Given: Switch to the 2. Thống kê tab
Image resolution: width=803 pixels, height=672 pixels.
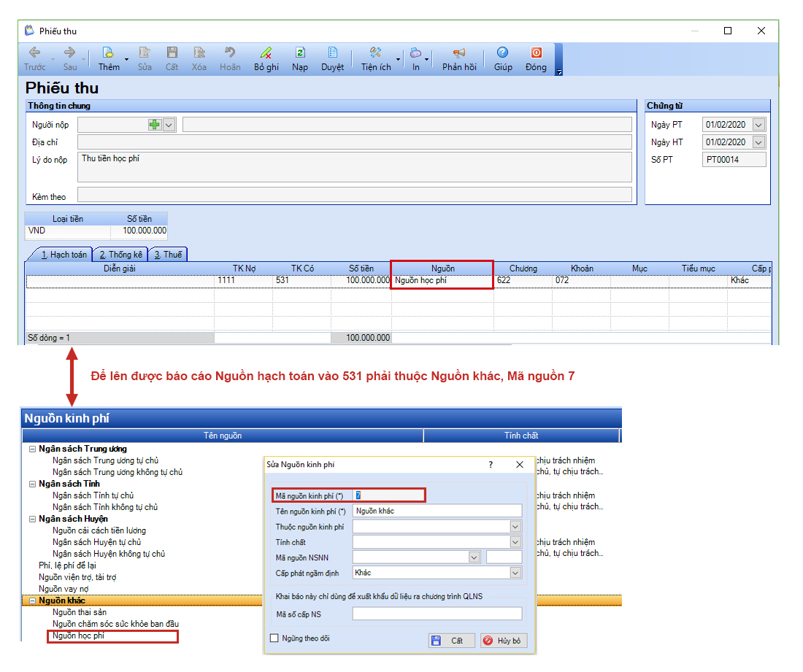Looking at the screenshot, I should 121,255.
